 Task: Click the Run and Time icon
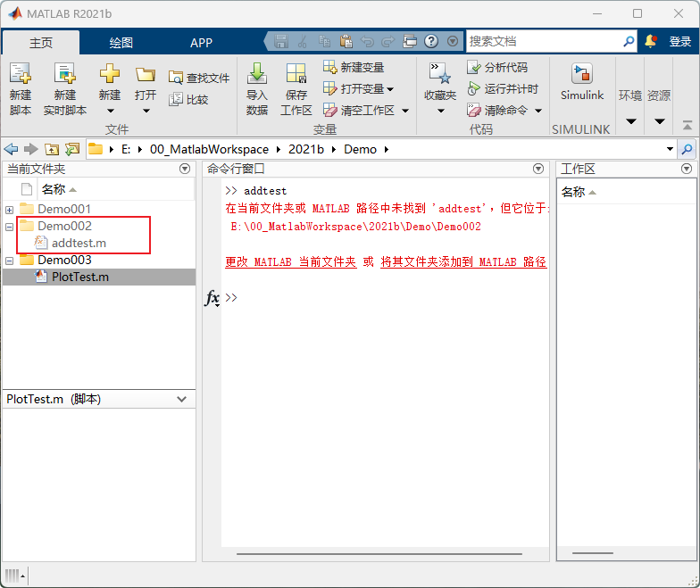click(474, 89)
